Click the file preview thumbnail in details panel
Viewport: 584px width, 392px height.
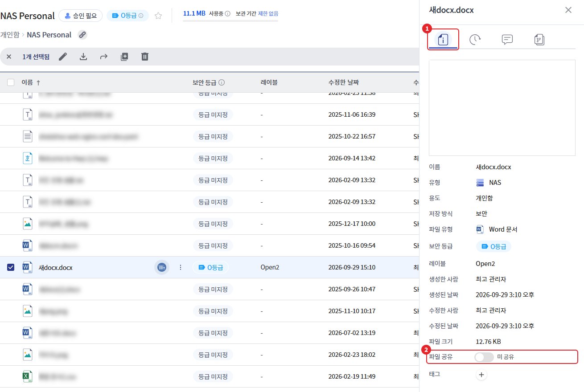[502, 108]
